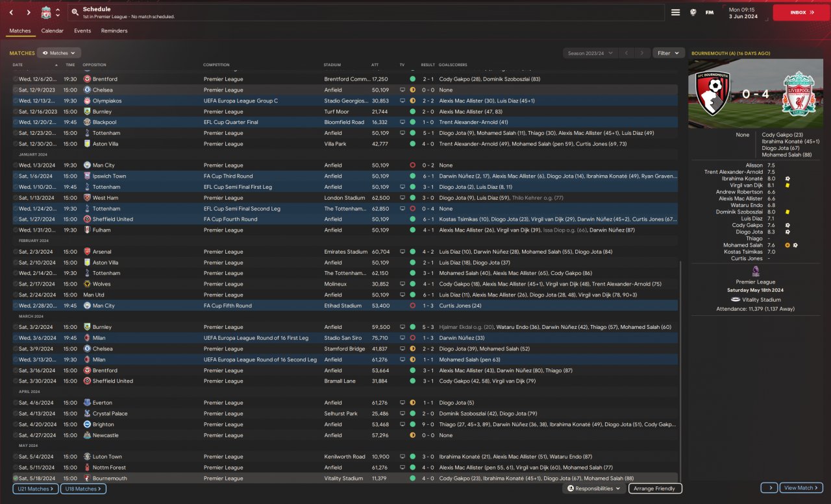Image resolution: width=831 pixels, height=504 pixels.
Task: Click the TV icon on Olympiakos row
Action: [x=403, y=101]
